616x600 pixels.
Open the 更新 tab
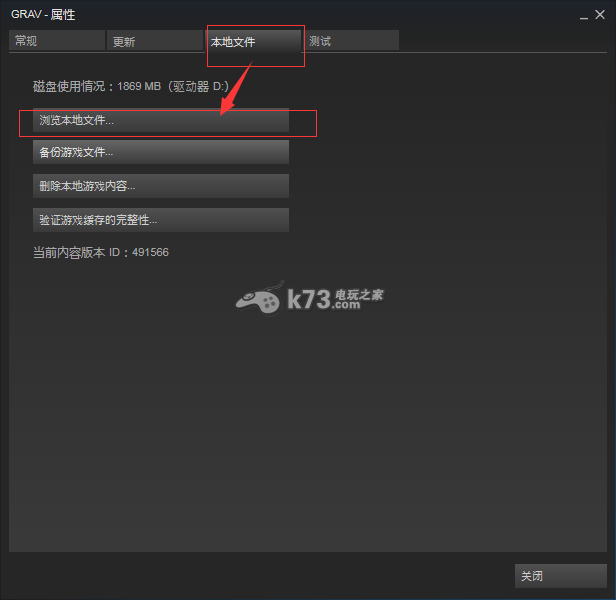coord(155,40)
